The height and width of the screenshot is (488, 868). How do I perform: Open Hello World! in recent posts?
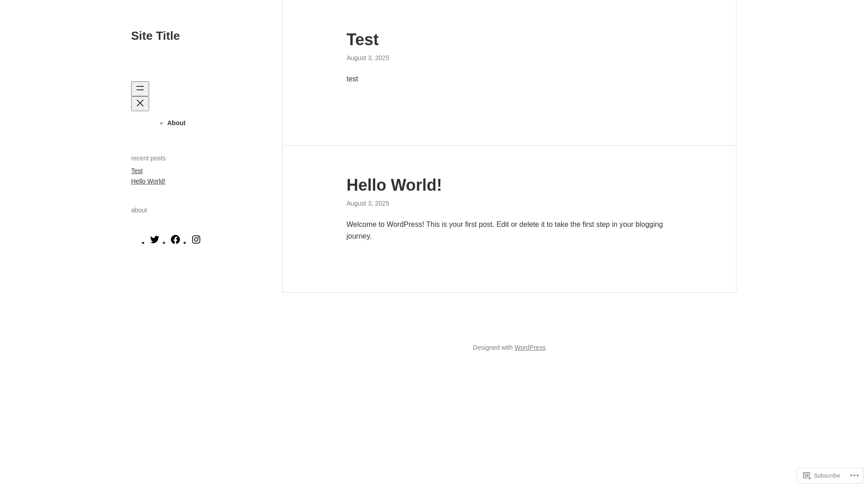tap(148, 181)
